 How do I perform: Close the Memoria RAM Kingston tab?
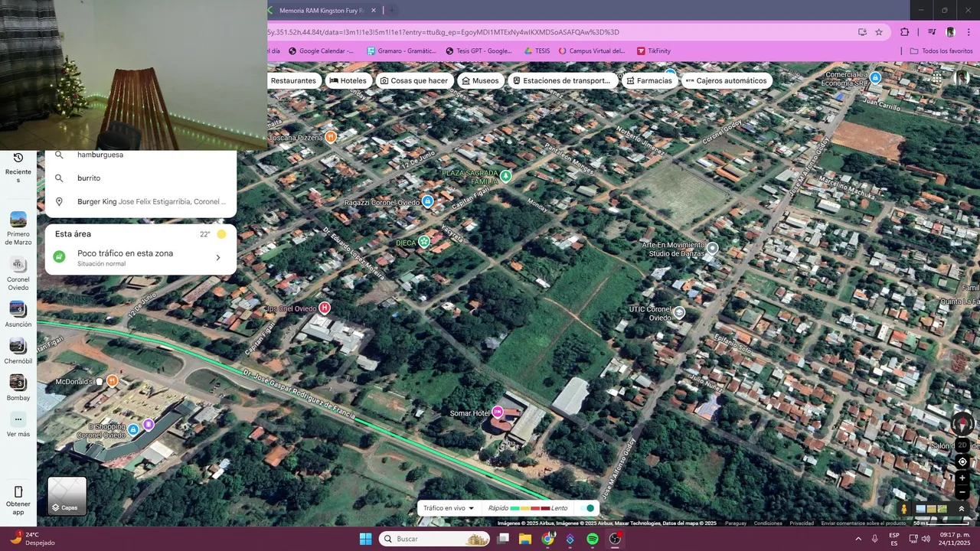tap(373, 11)
